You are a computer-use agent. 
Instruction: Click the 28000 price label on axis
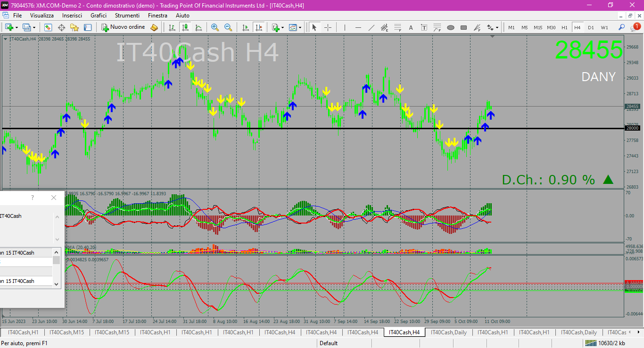tap(632, 128)
